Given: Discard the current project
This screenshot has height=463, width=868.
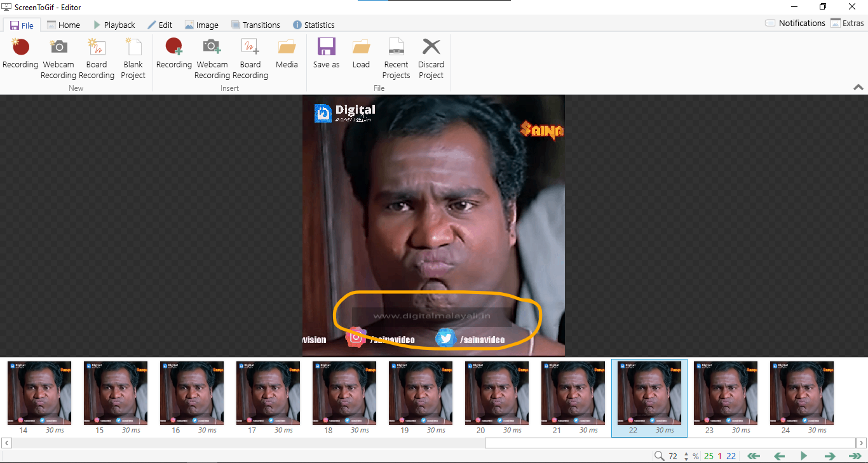Looking at the screenshot, I should 431,59.
